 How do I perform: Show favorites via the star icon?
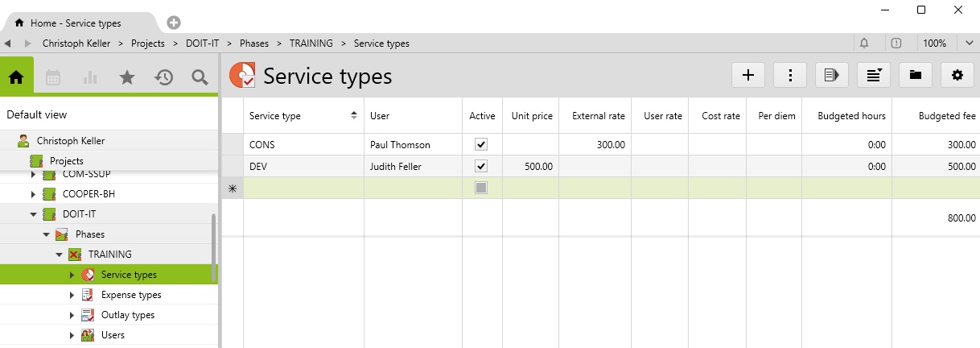pos(127,77)
